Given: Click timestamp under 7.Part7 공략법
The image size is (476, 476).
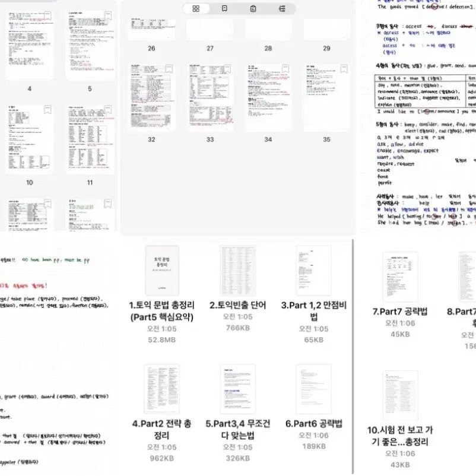Looking at the screenshot, I should pyautogui.click(x=400, y=323).
